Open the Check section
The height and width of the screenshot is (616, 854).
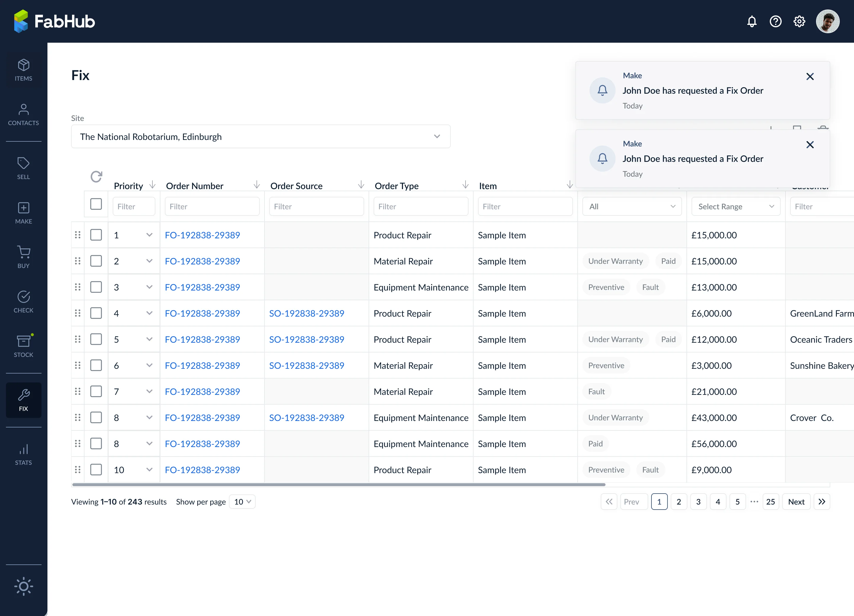[23, 302]
